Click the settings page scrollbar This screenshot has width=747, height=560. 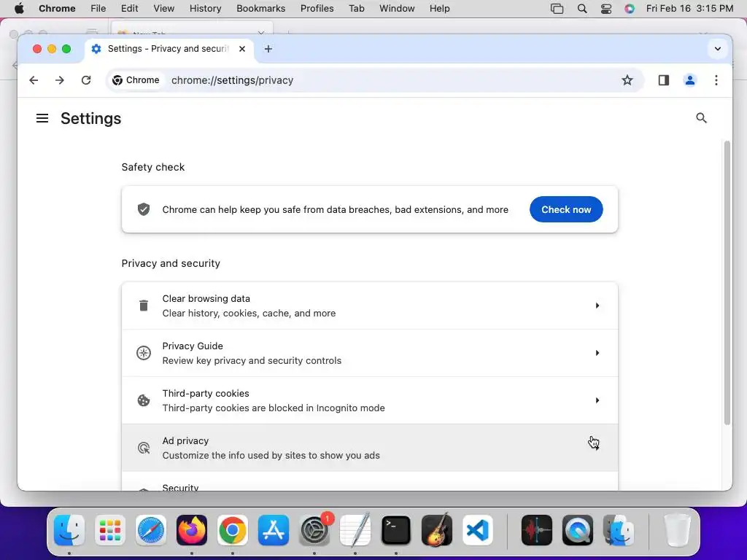[727, 282]
